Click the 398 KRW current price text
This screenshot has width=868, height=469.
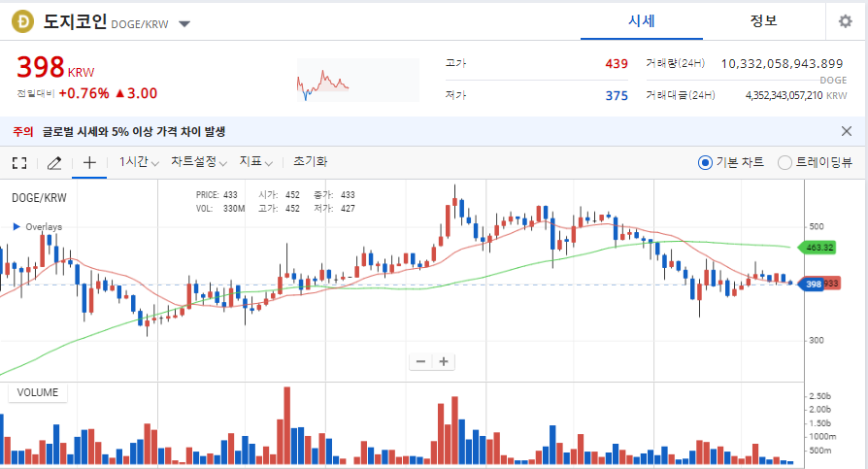pyautogui.click(x=55, y=67)
